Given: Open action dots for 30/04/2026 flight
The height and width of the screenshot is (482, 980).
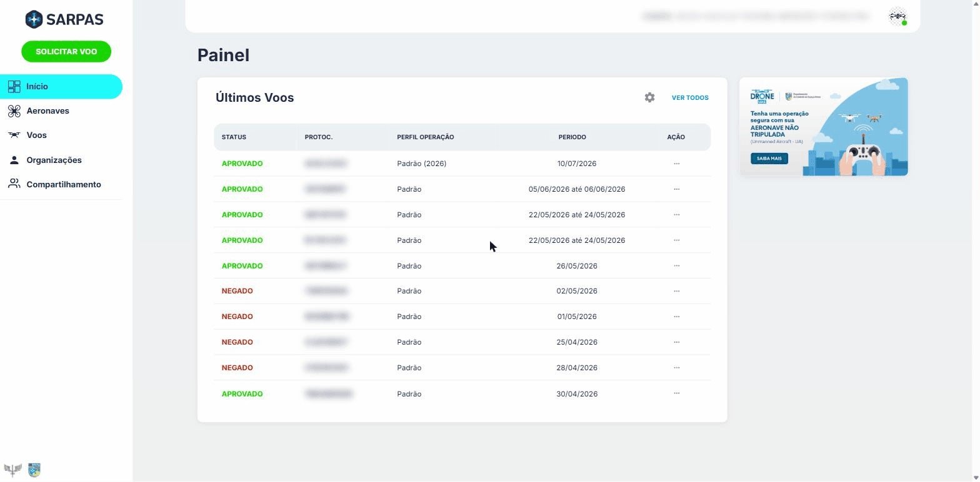Looking at the screenshot, I should [676, 393].
